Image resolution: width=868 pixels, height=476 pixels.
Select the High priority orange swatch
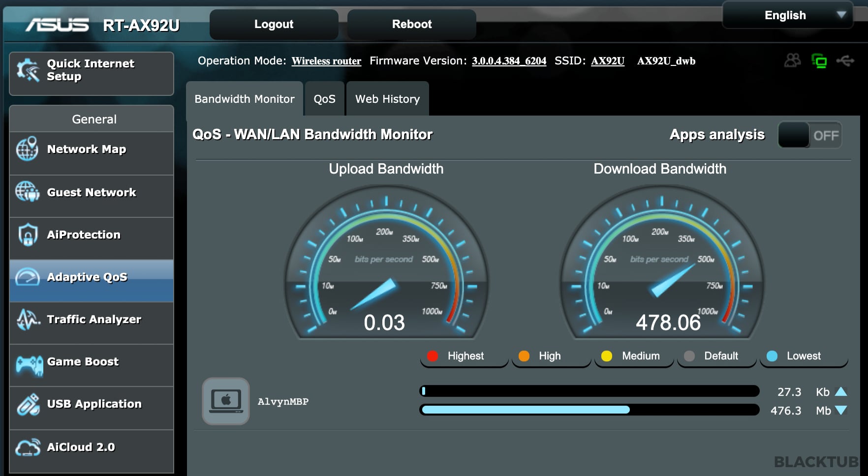pos(524,356)
